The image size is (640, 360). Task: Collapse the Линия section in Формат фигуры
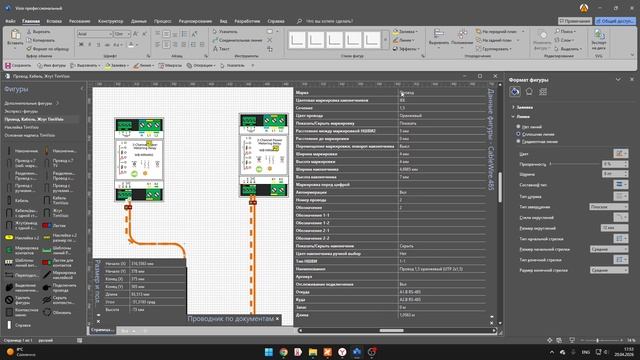521,117
